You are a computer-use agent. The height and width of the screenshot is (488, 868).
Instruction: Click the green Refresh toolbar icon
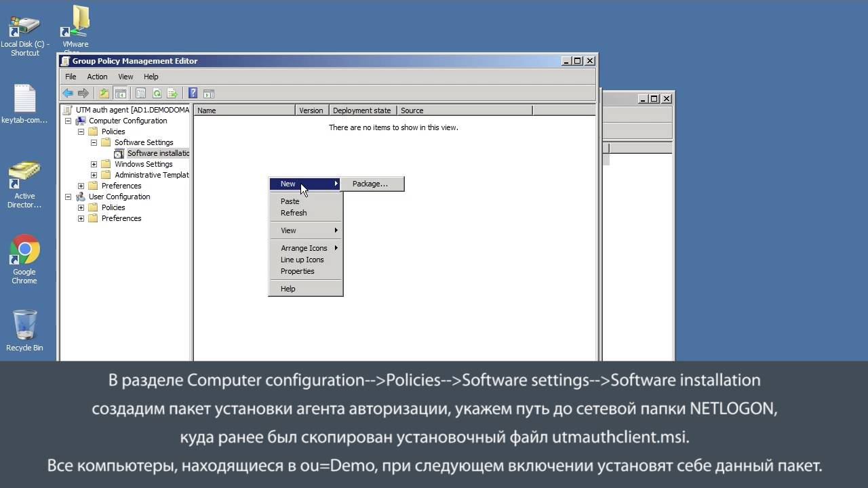(157, 94)
